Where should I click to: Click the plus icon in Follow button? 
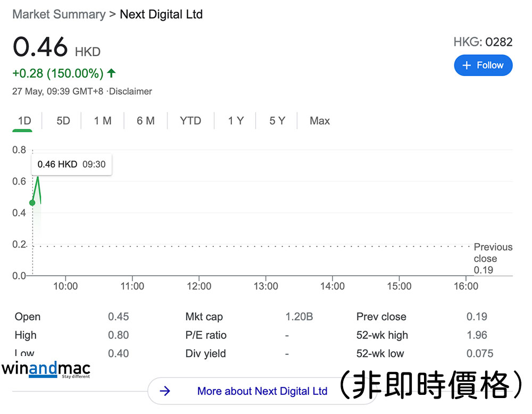(467, 65)
